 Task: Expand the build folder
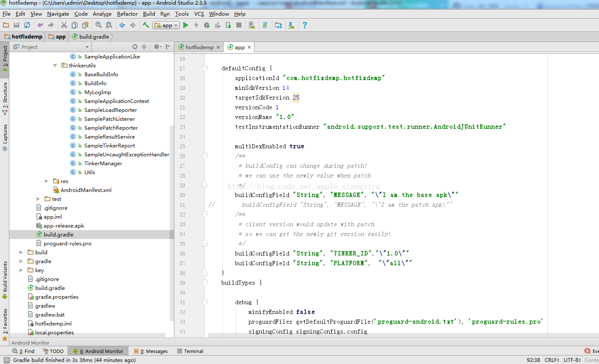(21, 252)
